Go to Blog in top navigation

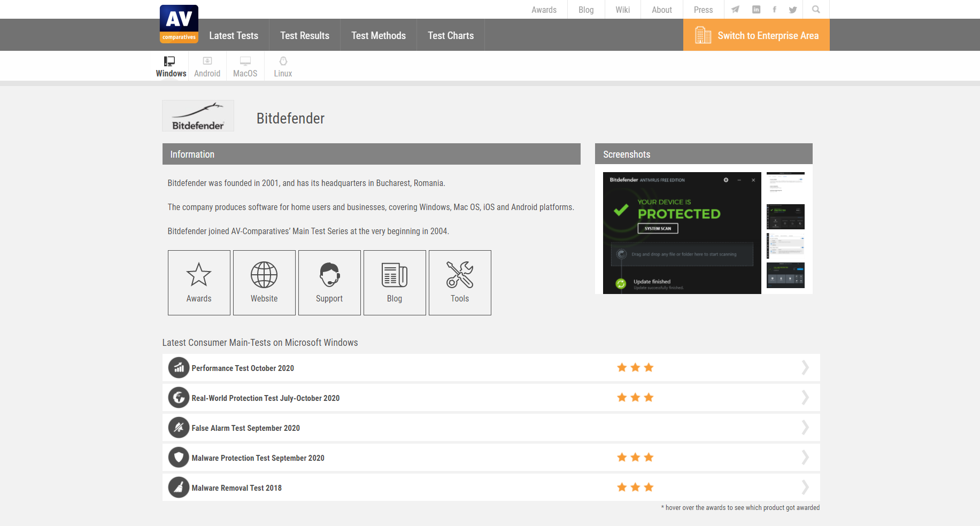coord(586,10)
